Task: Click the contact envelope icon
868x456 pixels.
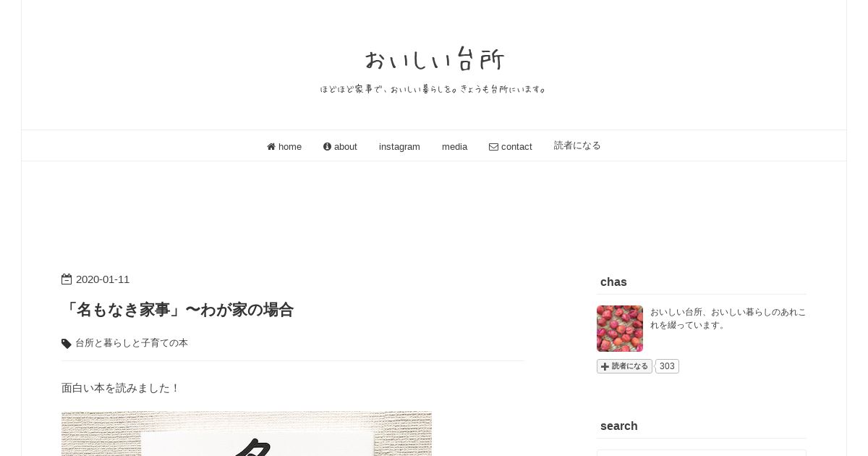Action: pyautogui.click(x=493, y=147)
